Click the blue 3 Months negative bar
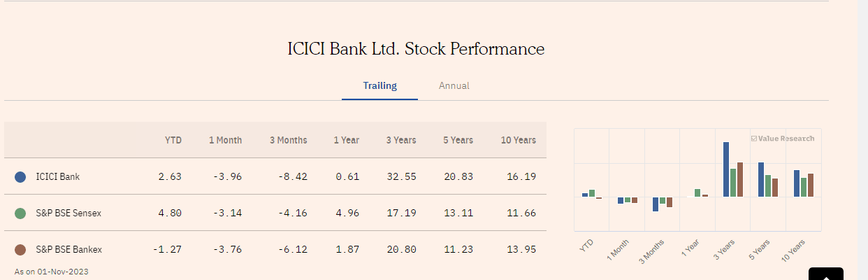Screen dimensions: 868x280 656,204
